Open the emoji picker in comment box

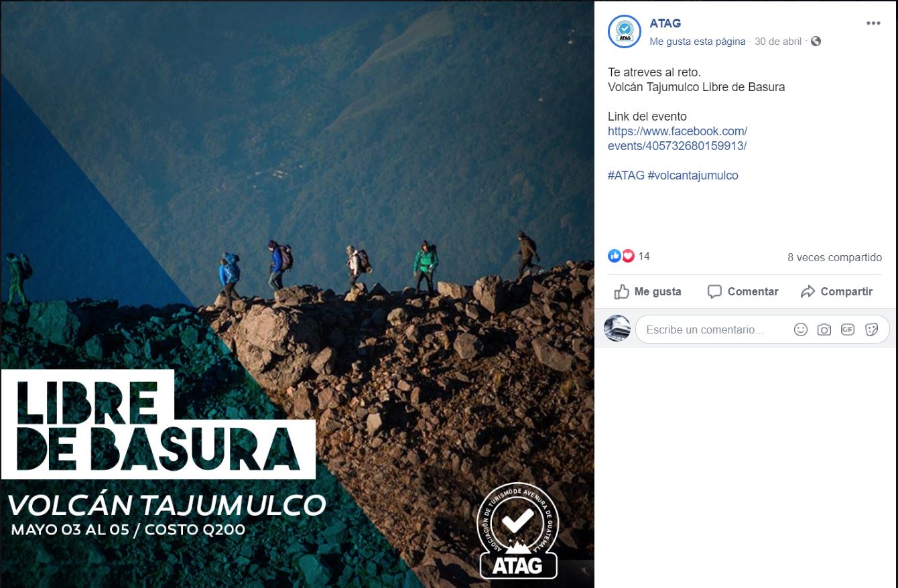801,329
